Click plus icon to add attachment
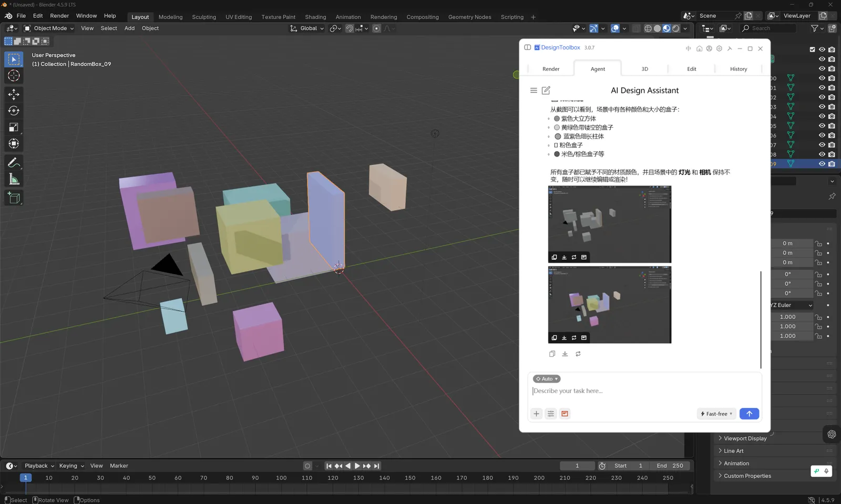 pos(536,414)
